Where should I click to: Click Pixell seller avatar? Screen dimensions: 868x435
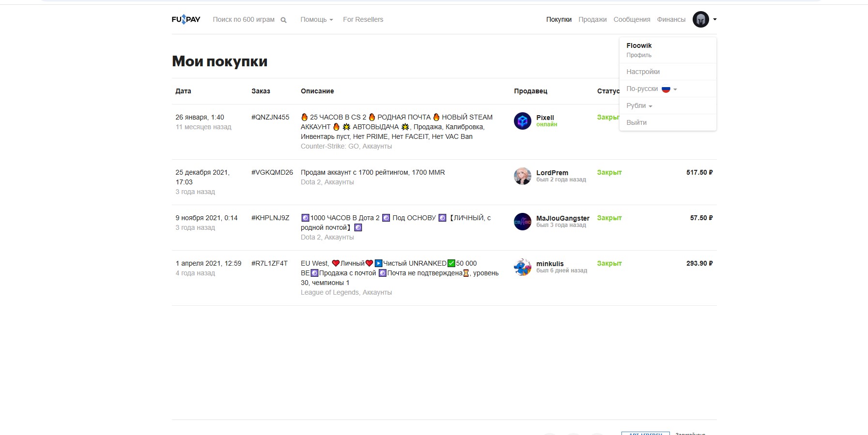click(x=522, y=121)
